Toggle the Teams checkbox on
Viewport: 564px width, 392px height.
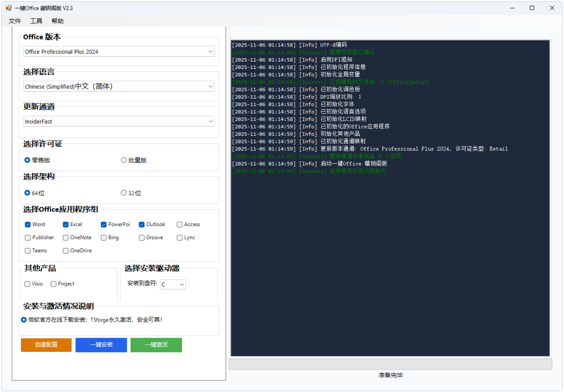tap(27, 250)
